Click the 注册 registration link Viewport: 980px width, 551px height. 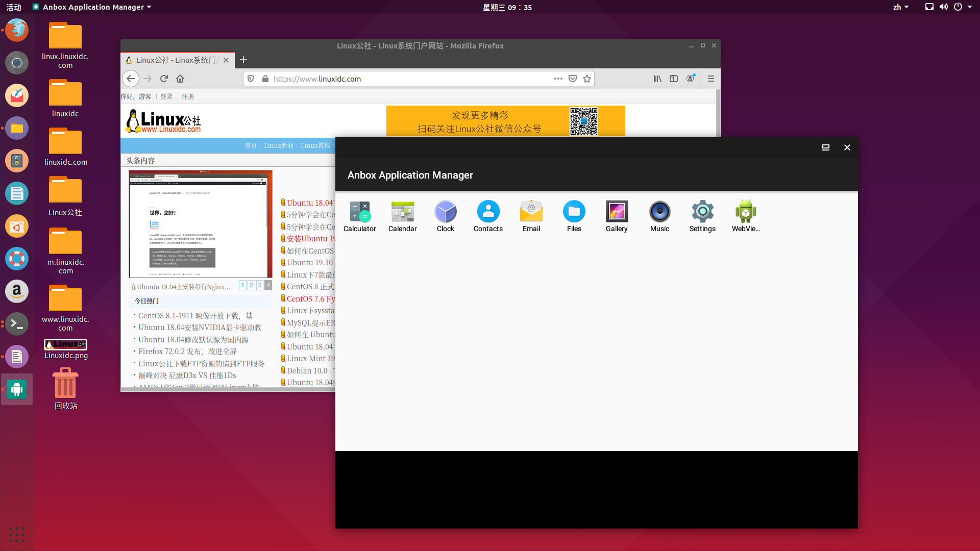[187, 96]
